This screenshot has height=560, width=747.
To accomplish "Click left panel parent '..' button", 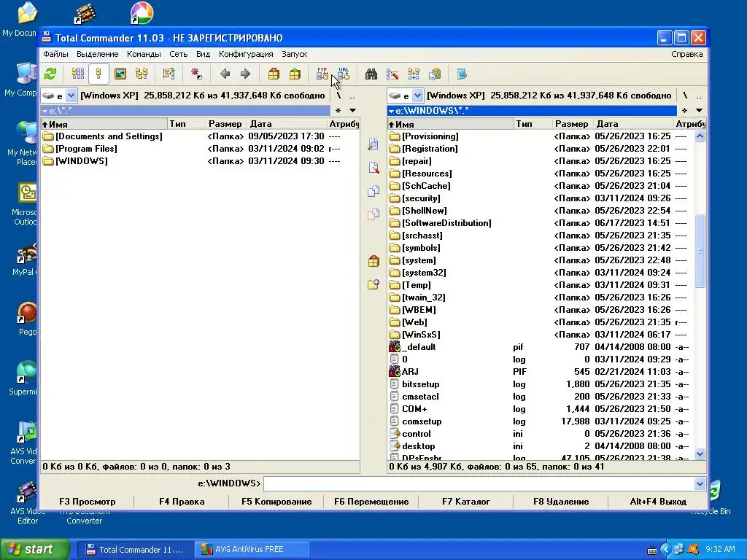I will click(x=352, y=96).
